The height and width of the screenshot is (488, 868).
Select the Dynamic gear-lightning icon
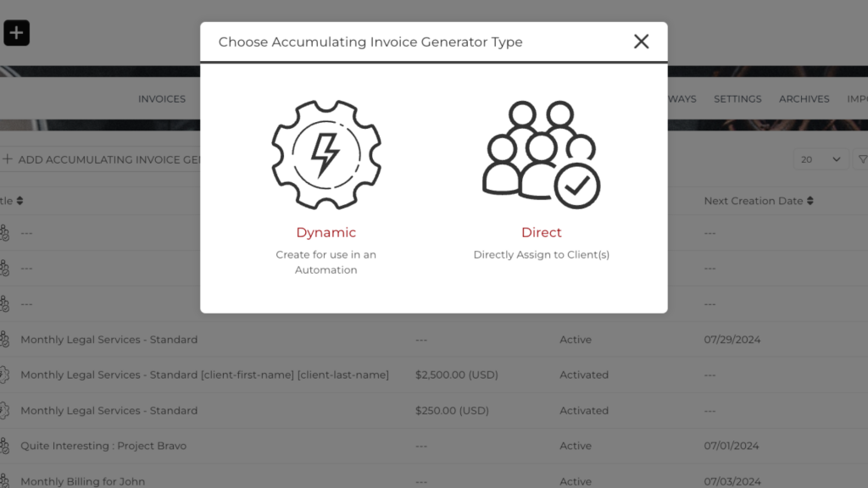point(326,154)
